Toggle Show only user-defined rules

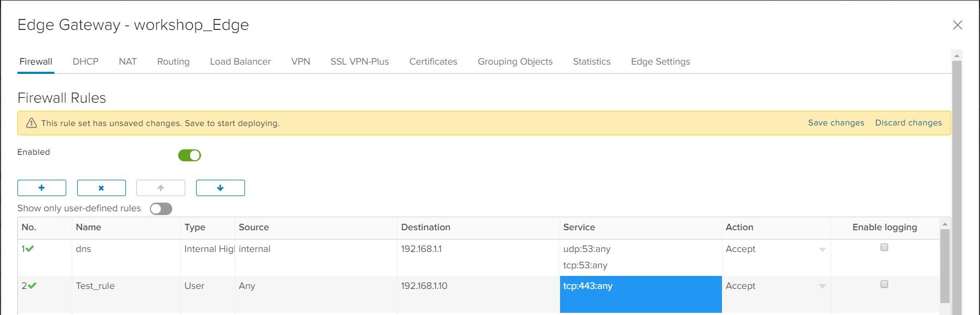pyautogui.click(x=161, y=209)
